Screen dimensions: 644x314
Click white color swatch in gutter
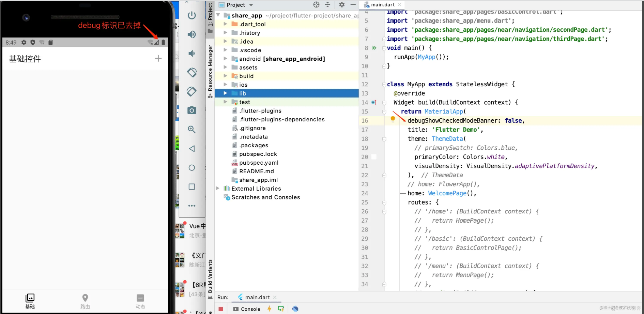(374, 157)
